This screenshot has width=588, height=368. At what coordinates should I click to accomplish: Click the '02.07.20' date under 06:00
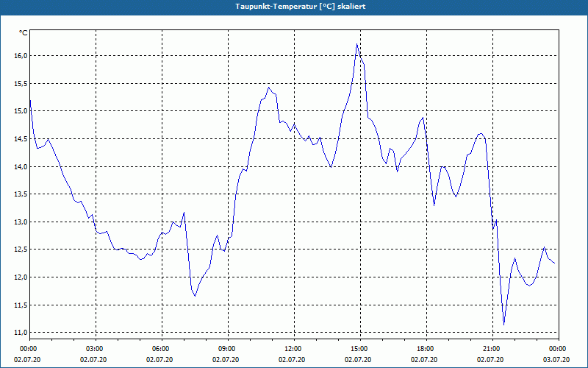(x=159, y=359)
